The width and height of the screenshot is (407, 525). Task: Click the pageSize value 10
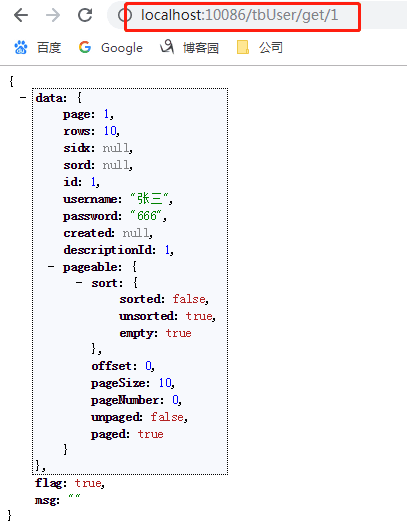click(x=165, y=383)
